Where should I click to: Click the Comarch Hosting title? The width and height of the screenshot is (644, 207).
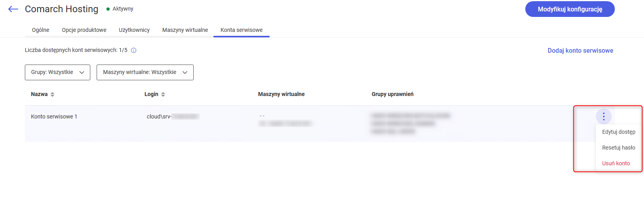[62, 9]
